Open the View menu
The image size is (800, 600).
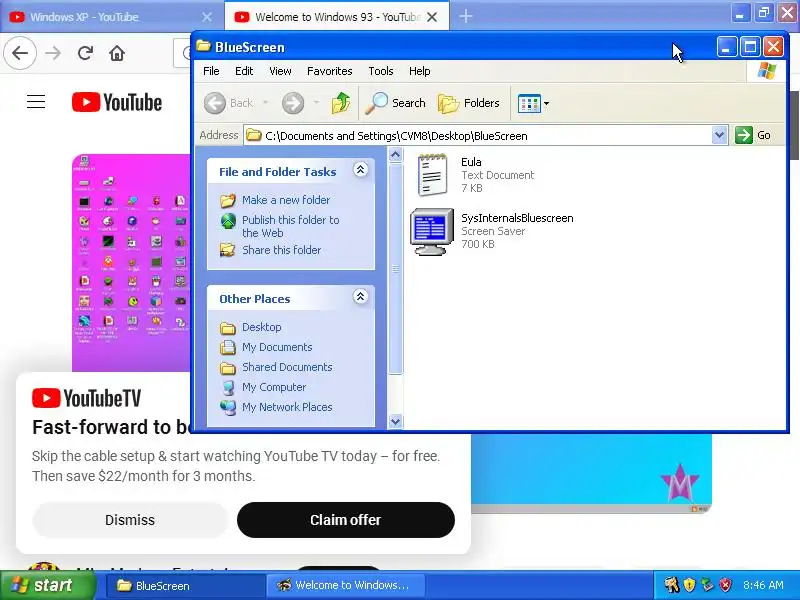tap(280, 71)
